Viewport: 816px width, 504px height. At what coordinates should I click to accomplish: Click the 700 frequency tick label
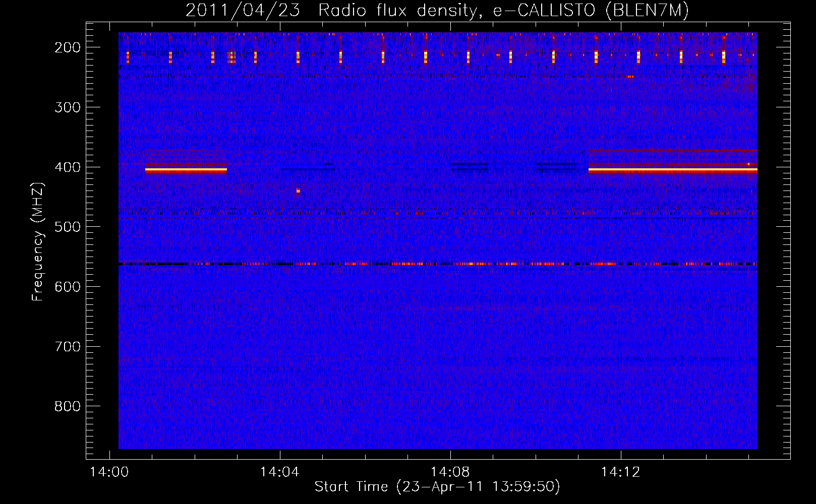click(67, 347)
